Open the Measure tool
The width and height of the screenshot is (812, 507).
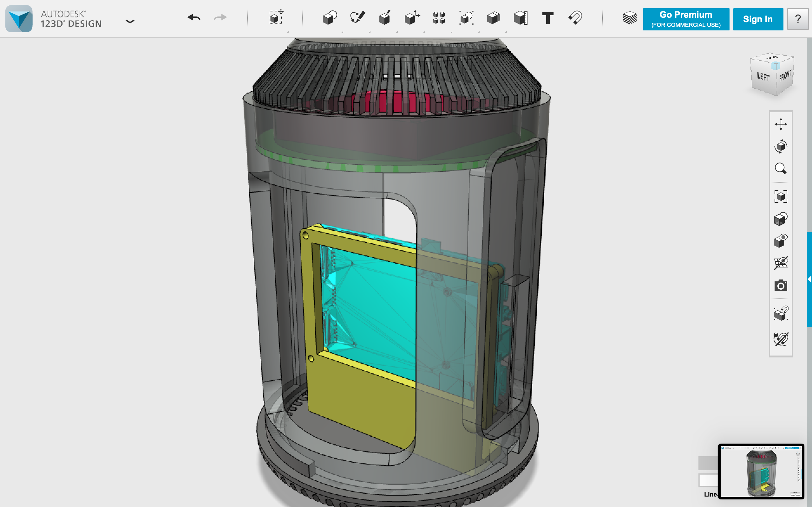coord(521,18)
